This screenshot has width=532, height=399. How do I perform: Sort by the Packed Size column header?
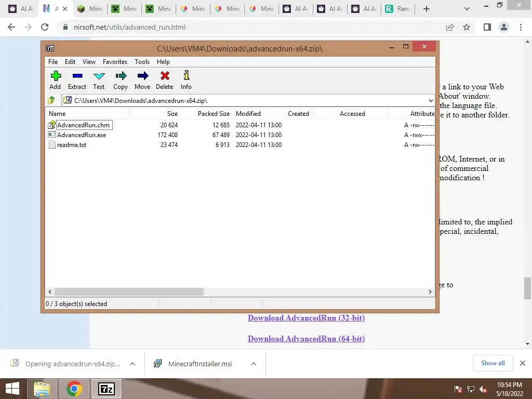[206, 114]
